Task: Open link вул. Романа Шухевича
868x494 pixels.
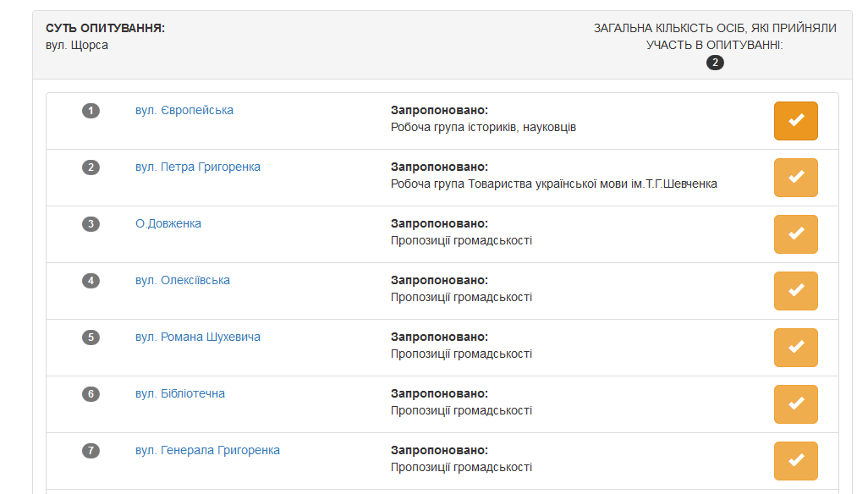Action: pyautogui.click(x=197, y=338)
